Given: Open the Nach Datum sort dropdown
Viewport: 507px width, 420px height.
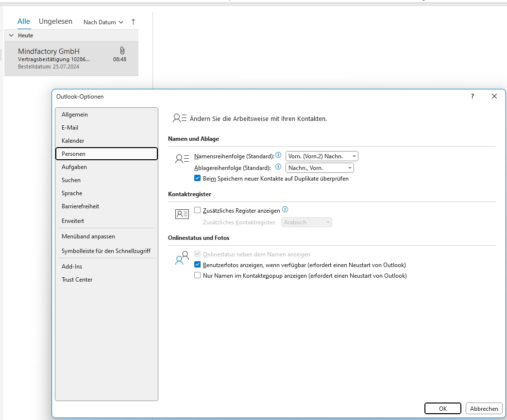Looking at the screenshot, I should [103, 22].
